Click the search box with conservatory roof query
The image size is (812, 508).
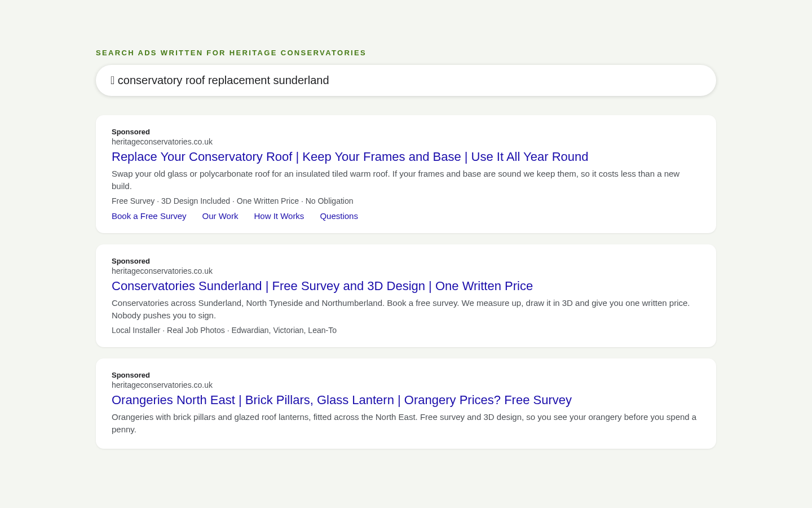tap(406, 80)
